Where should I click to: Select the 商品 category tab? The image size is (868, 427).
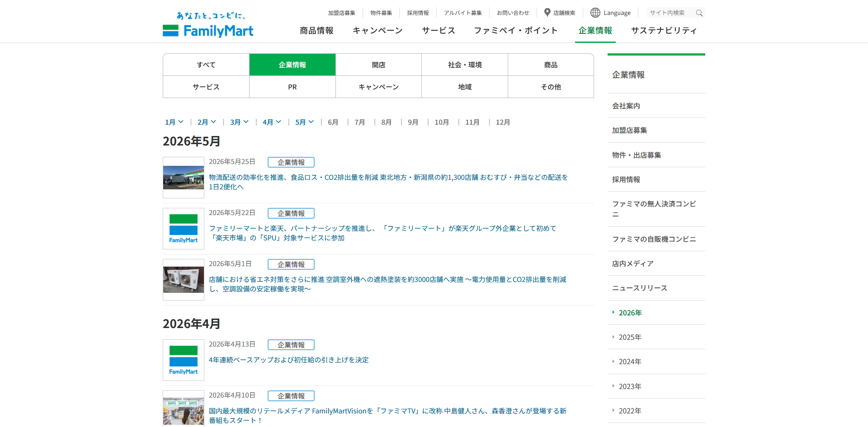point(551,65)
